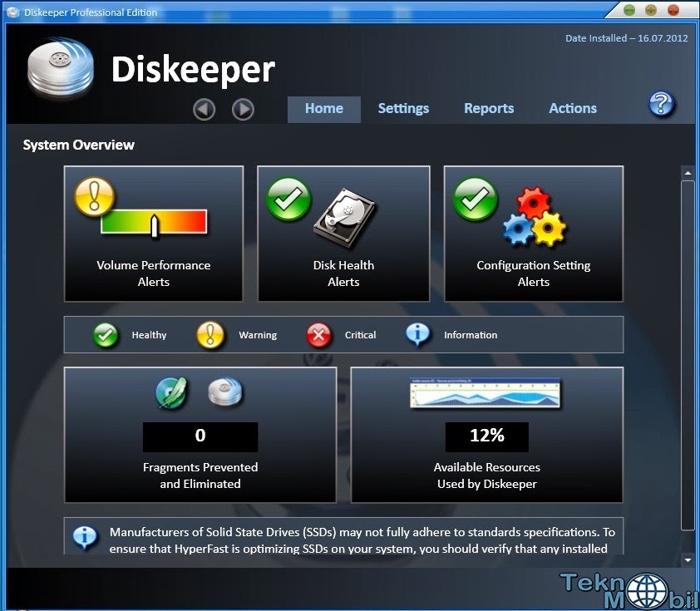Click the System Overview heading

tap(79, 145)
